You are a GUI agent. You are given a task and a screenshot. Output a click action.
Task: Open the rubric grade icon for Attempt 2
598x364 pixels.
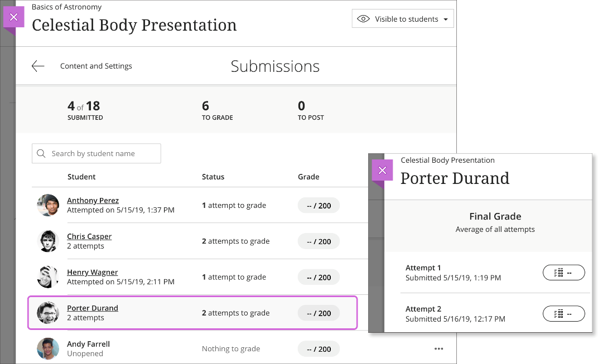(563, 313)
